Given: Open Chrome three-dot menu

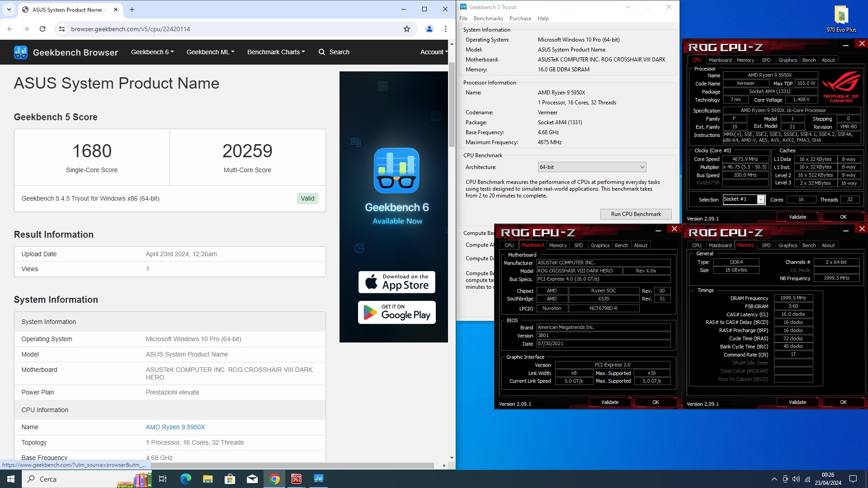Looking at the screenshot, I should pos(446,29).
